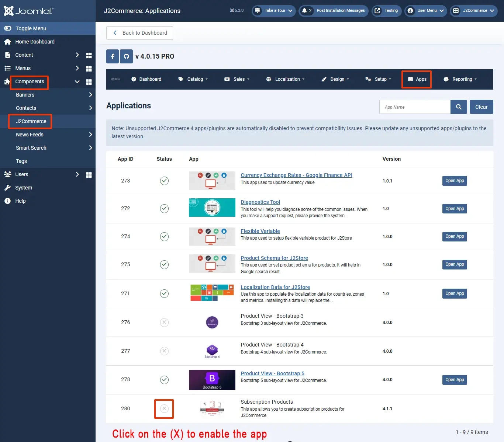Expand the Take a Tour dropdown
Viewport: 504px width, 442px height.
(274, 11)
